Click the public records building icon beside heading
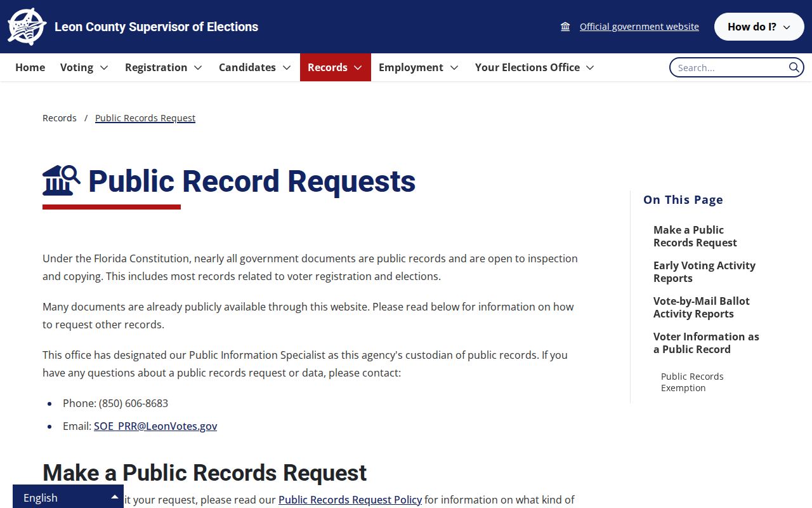The image size is (812, 508). coord(62,180)
